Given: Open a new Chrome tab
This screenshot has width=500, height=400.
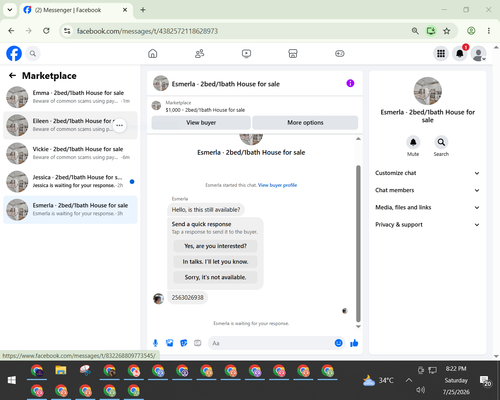Looking at the screenshot, I should (x=143, y=10).
